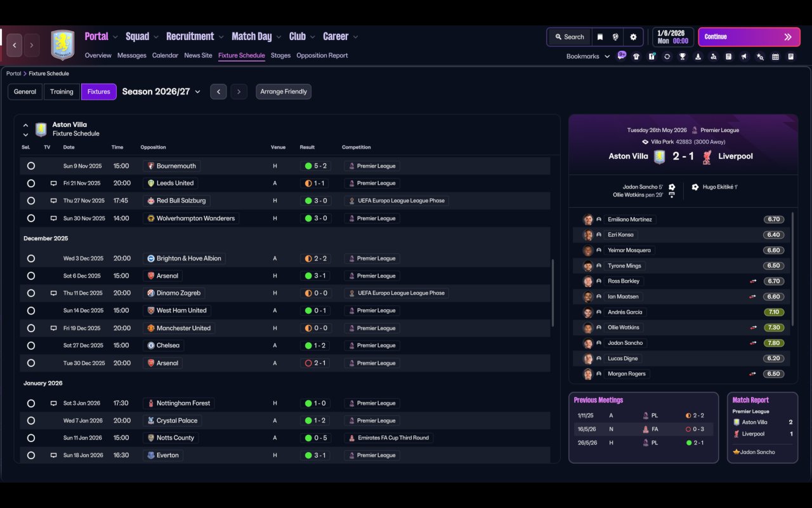Click the shirt shortcut icon
The height and width of the screenshot is (508, 812).
[636, 57]
